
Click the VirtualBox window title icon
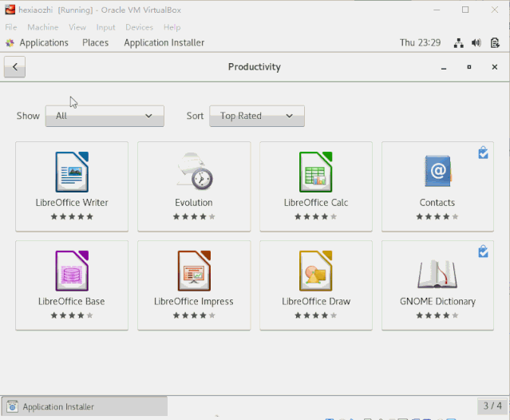pyautogui.click(x=10, y=10)
